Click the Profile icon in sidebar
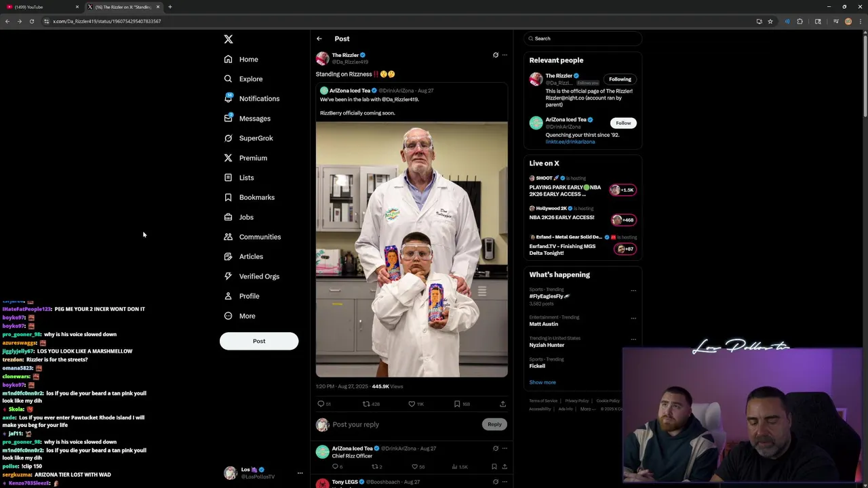Image resolution: width=868 pixels, height=488 pixels. [228, 296]
